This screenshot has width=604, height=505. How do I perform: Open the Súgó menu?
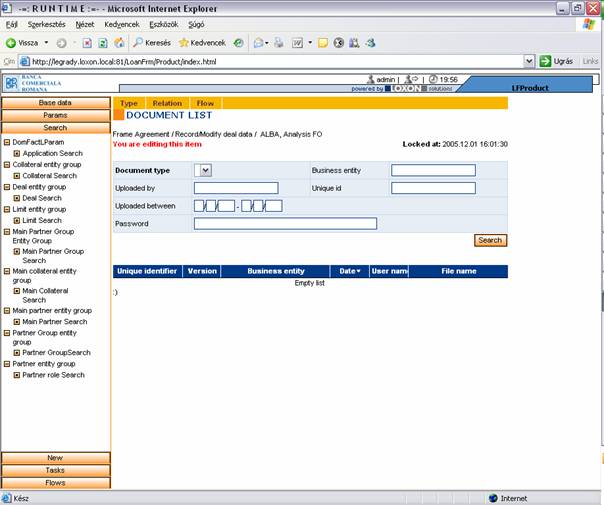pyautogui.click(x=196, y=25)
